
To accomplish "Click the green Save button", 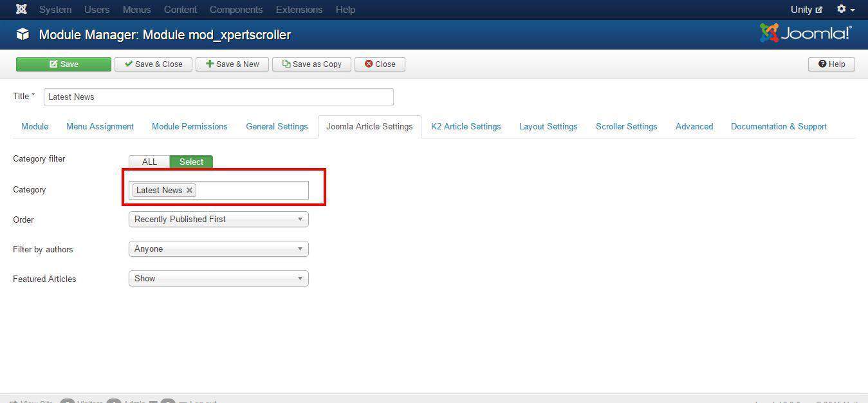I will tap(64, 64).
